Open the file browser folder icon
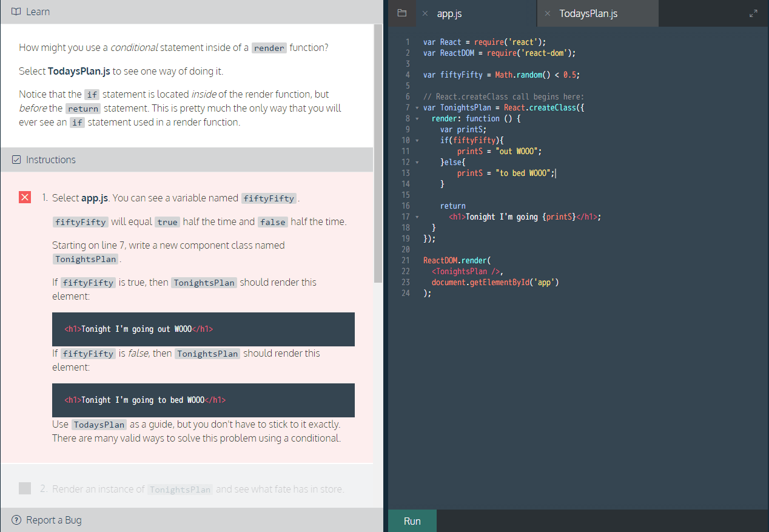 coord(401,13)
